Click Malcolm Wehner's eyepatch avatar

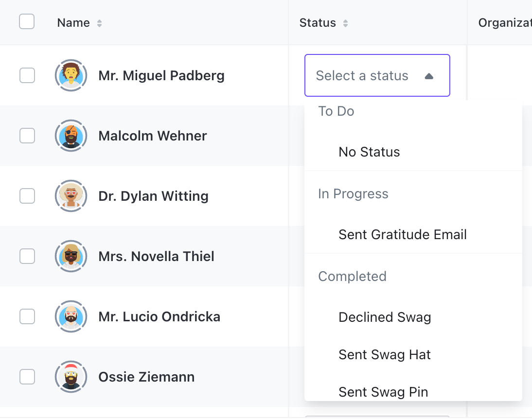pyautogui.click(x=71, y=136)
